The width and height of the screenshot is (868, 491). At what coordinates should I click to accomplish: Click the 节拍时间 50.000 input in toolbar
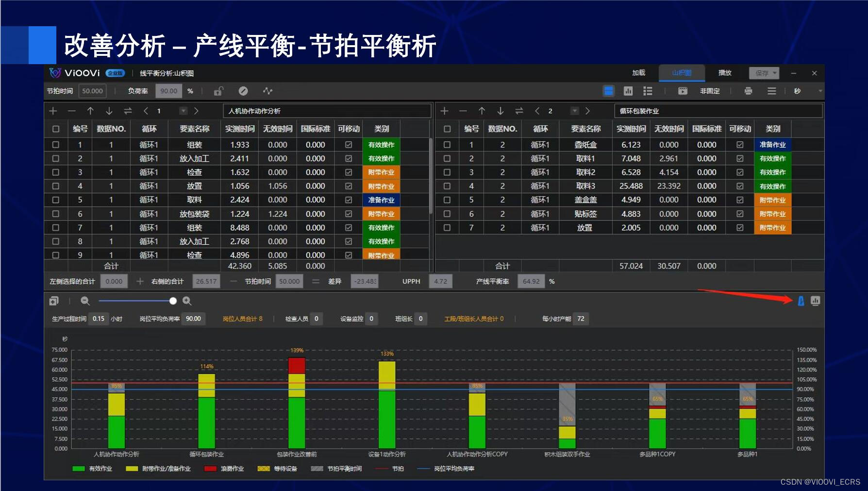(92, 91)
